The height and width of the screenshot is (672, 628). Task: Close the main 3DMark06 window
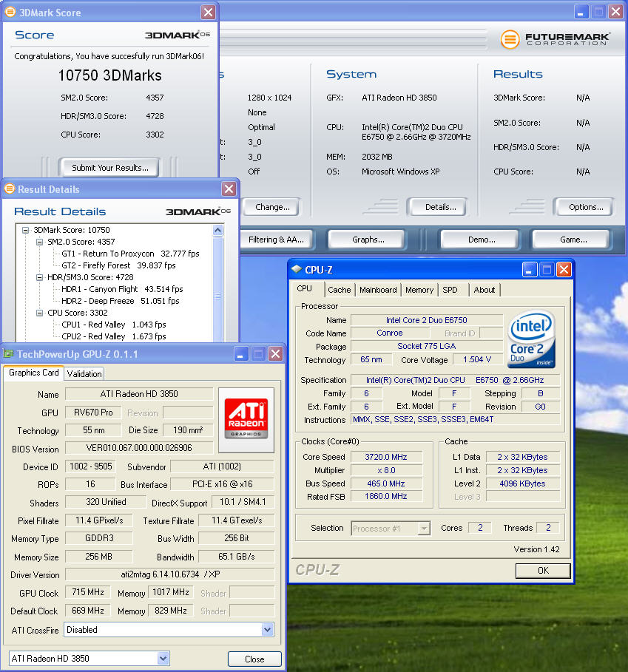(615, 12)
